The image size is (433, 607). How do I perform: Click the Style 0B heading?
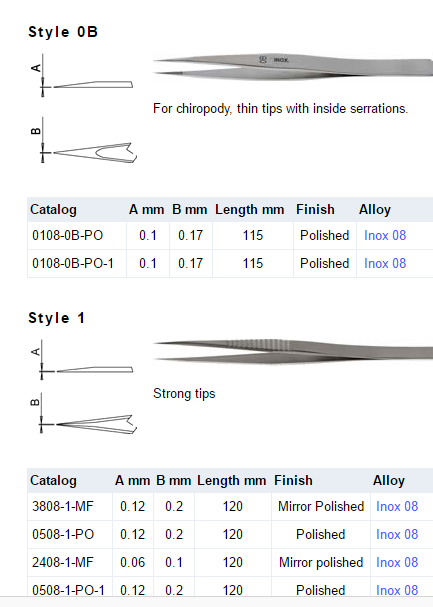tap(63, 32)
